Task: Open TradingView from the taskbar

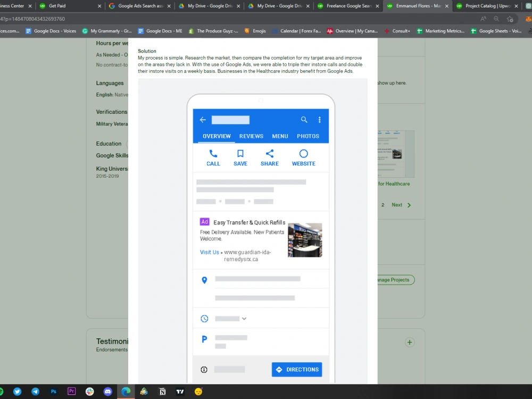Action: click(x=180, y=392)
